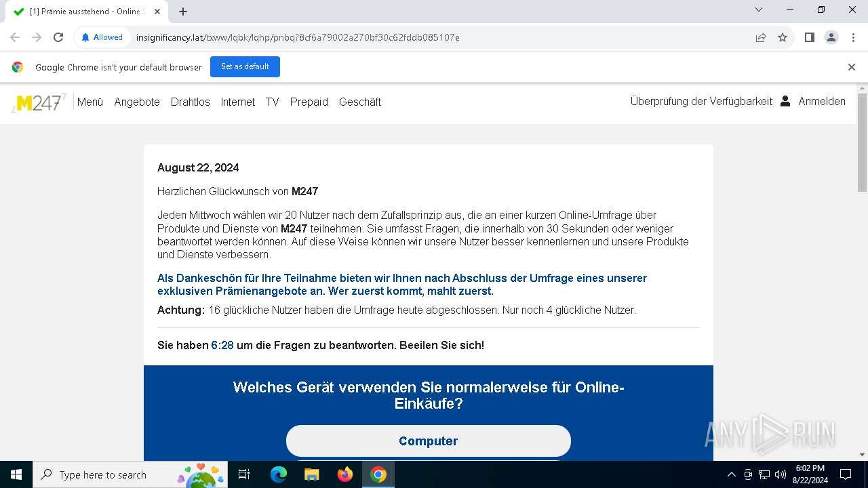Show hidden system tray icons
The height and width of the screenshot is (488, 868).
[x=732, y=474]
